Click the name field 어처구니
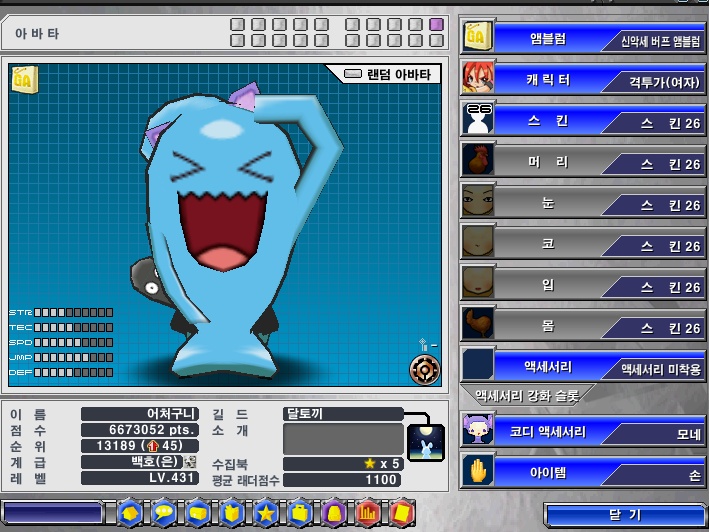Screen dimensions: 709x532 tap(140, 414)
